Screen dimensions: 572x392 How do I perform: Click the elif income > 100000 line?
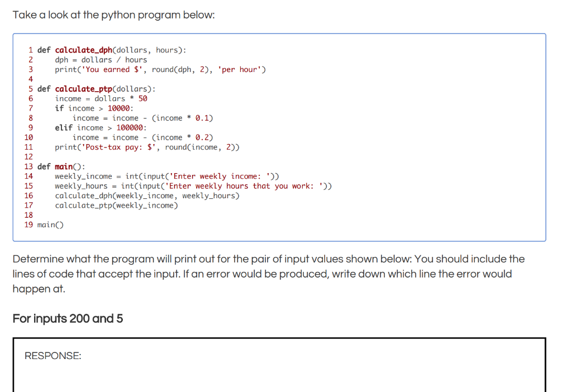(x=101, y=127)
